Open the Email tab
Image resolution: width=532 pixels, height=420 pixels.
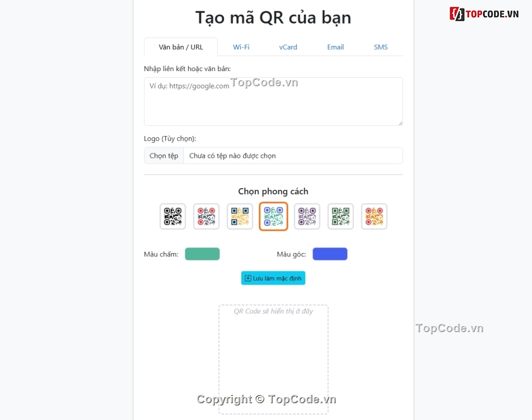tap(335, 47)
